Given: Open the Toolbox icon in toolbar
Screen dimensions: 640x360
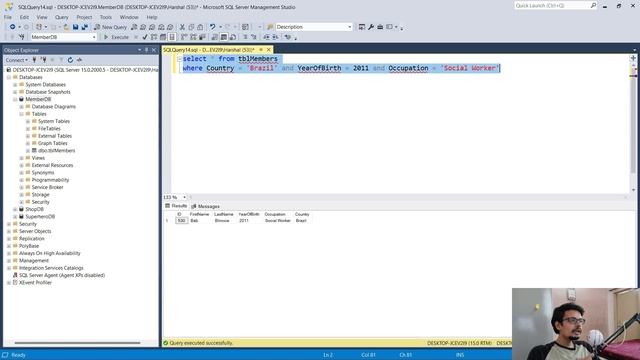Looking at the screenshot, I should 380,27.
